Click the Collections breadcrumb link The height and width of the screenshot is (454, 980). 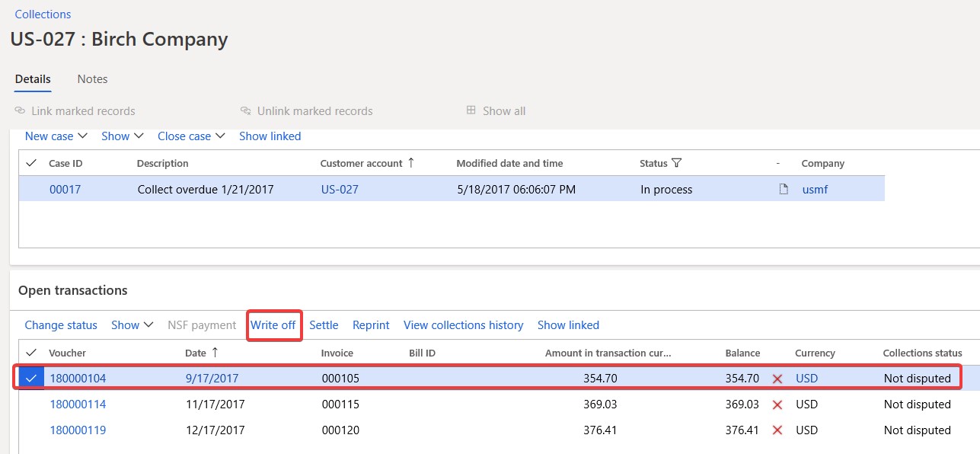click(43, 14)
